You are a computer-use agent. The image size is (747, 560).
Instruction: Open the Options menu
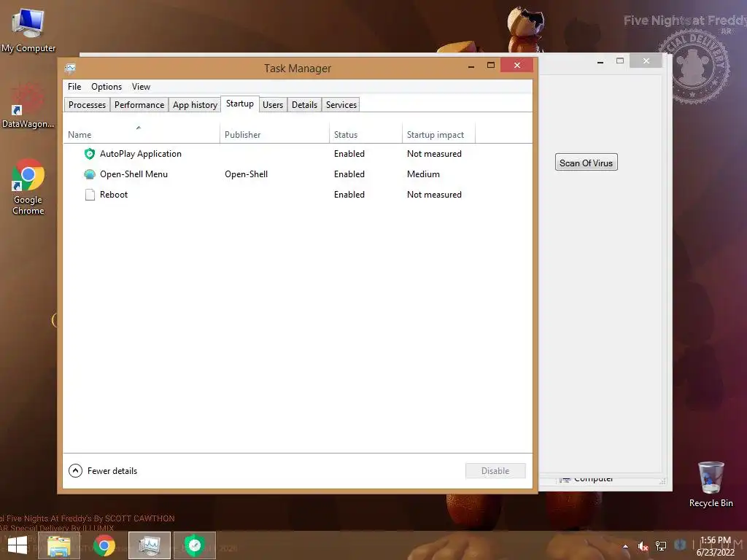[107, 87]
